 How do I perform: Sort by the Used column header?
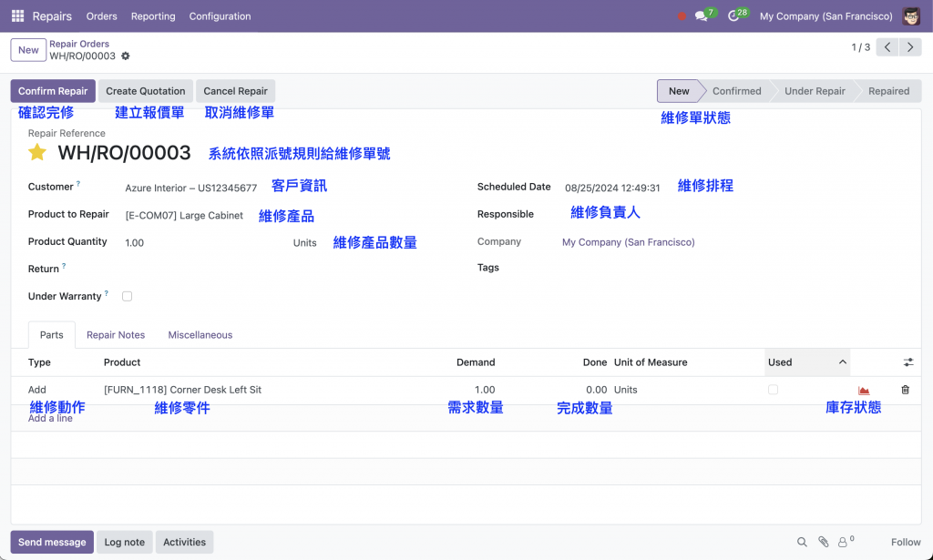tap(807, 362)
